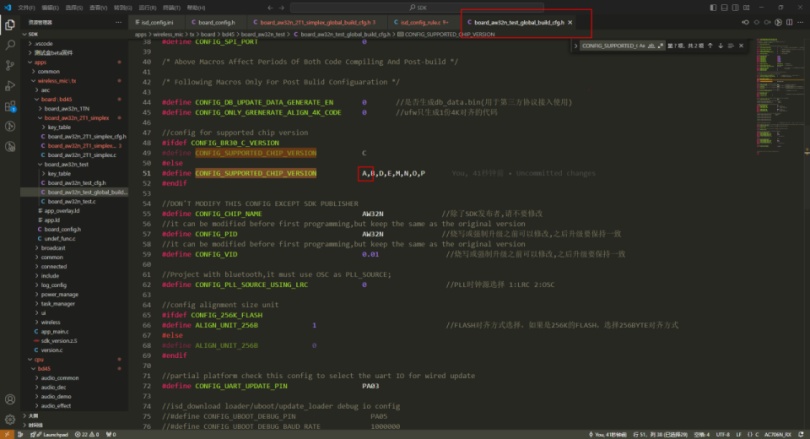This screenshot has height=439, width=810.
Task: Switch to the board_config.h tab
Action: 214,22
